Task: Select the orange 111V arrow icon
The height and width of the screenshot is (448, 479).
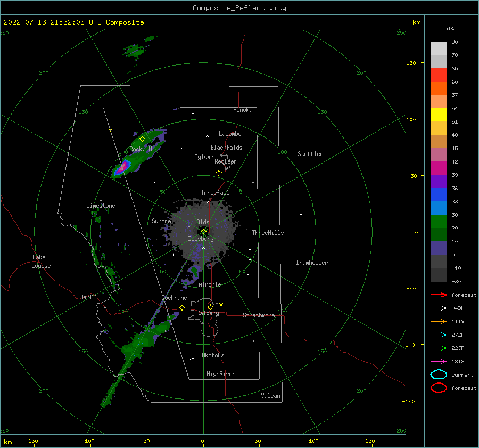Action: (439, 321)
